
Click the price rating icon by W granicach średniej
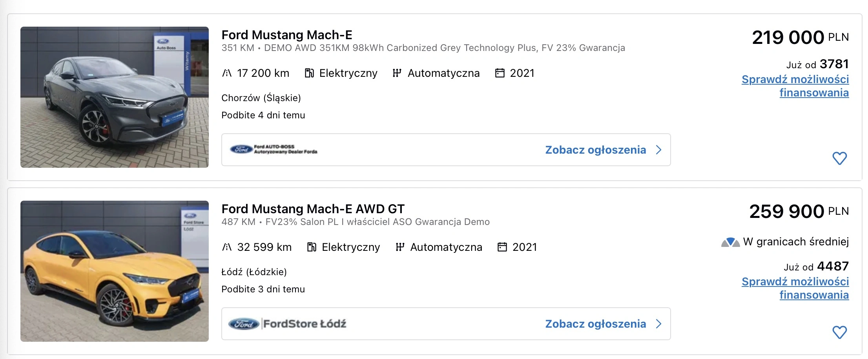click(730, 242)
